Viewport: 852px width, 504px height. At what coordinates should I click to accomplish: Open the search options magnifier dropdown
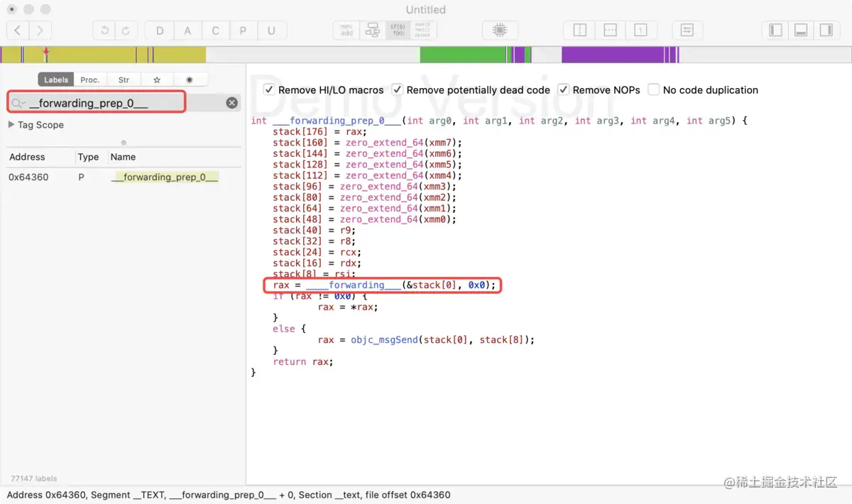(x=19, y=103)
